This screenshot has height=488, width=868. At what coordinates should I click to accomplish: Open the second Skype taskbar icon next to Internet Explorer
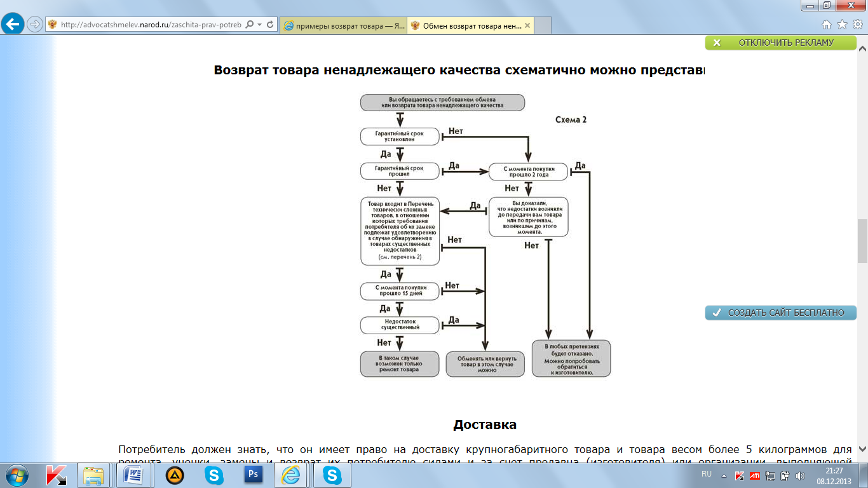tap(332, 475)
